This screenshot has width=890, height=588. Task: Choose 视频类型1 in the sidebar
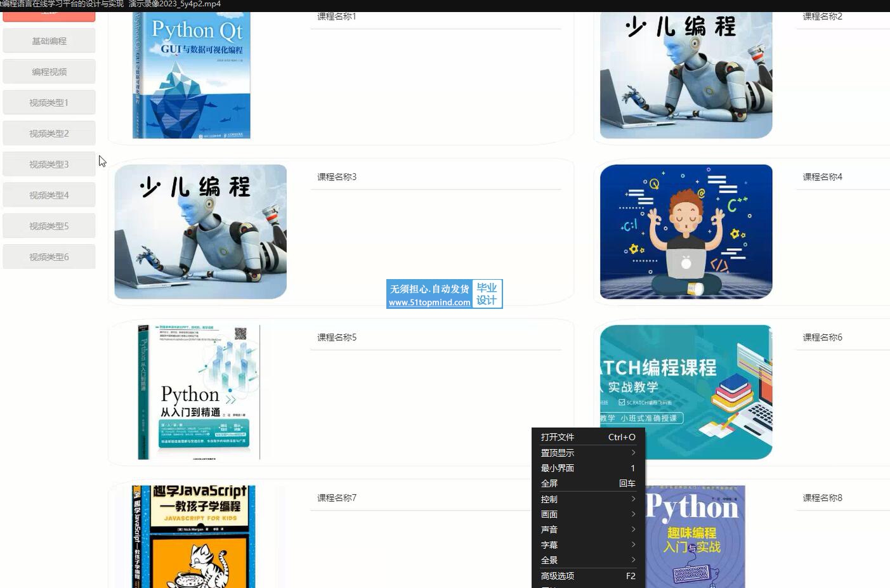(x=49, y=102)
